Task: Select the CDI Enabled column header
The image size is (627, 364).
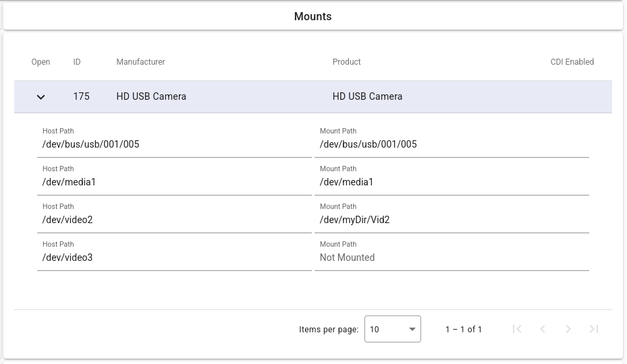Action: [572, 62]
